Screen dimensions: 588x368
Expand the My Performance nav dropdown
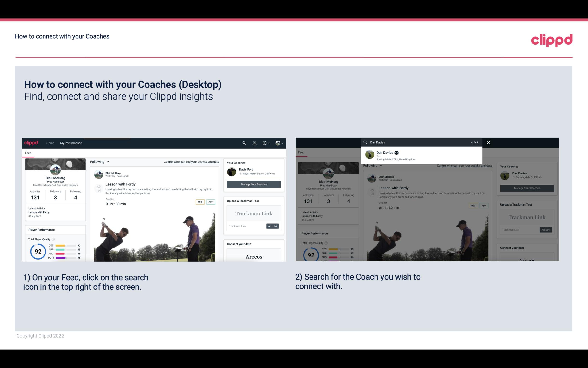point(71,143)
